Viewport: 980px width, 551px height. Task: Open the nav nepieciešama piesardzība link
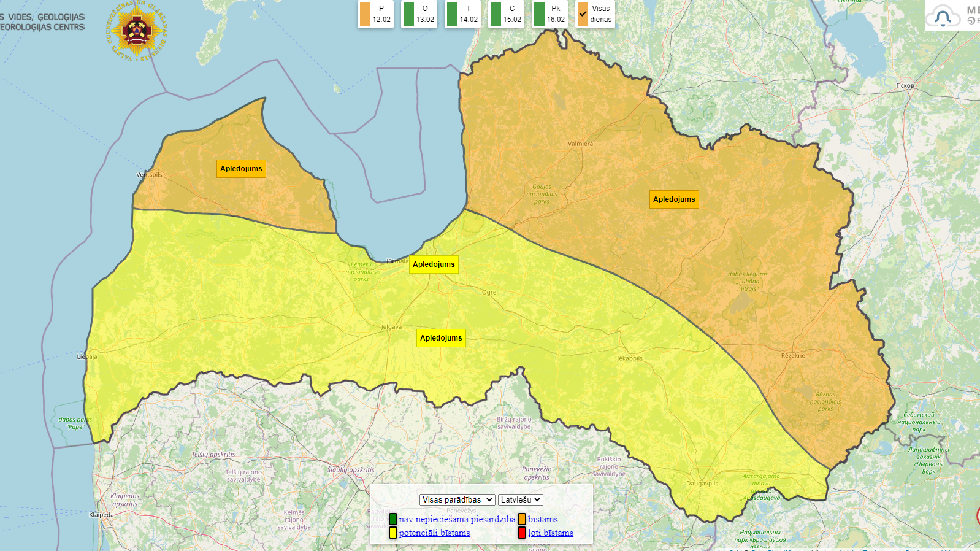[457, 519]
